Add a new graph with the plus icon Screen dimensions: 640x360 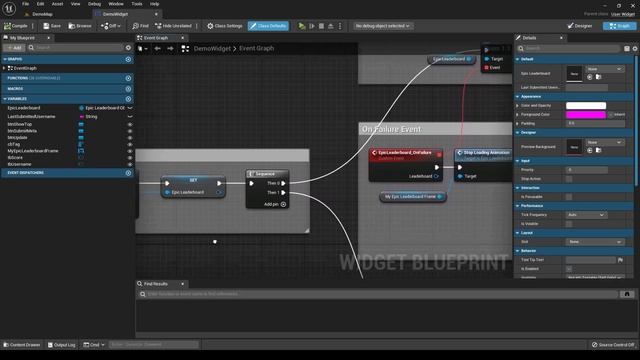point(128,59)
